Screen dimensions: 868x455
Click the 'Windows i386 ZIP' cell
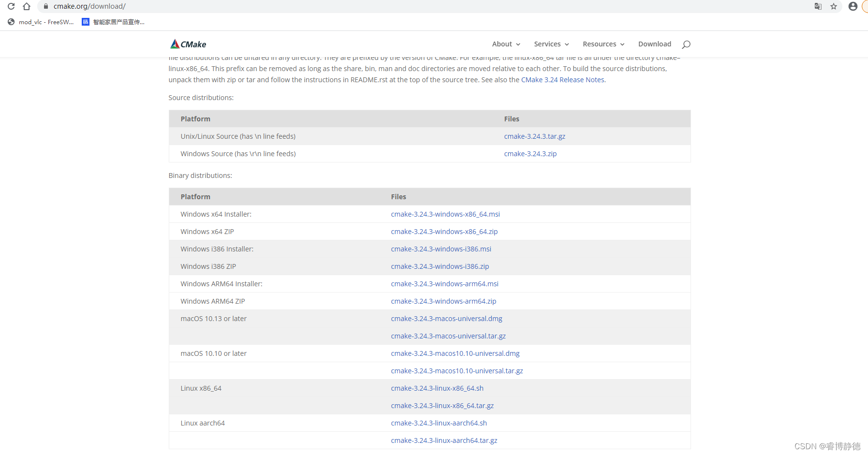(x=208, y=266)
